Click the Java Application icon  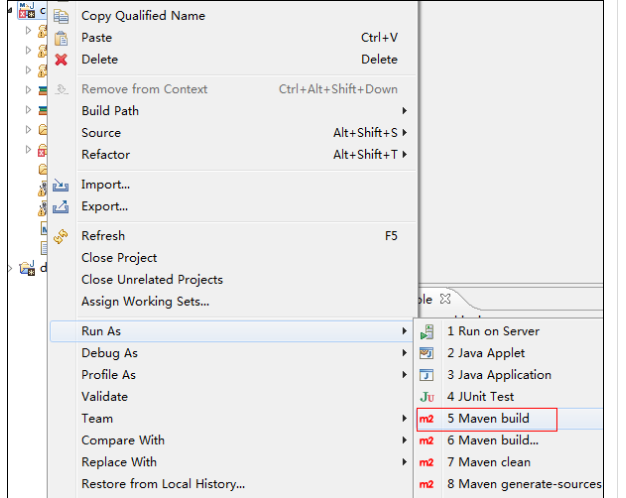[x=426, y=375]
